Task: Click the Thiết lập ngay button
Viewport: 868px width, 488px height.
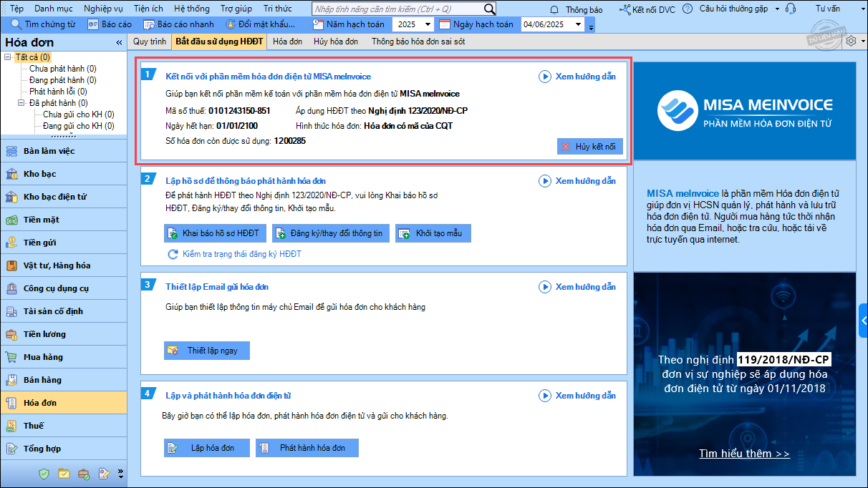Action: tap(206, 351)
